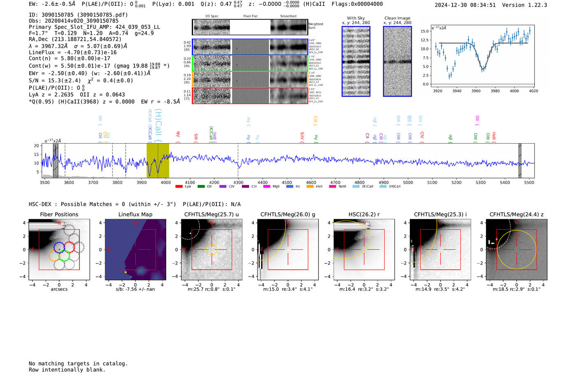The width and height of the screenshot is (576, 392).
Task: Click the large (H)CaII line label
Action: [159, 125]
